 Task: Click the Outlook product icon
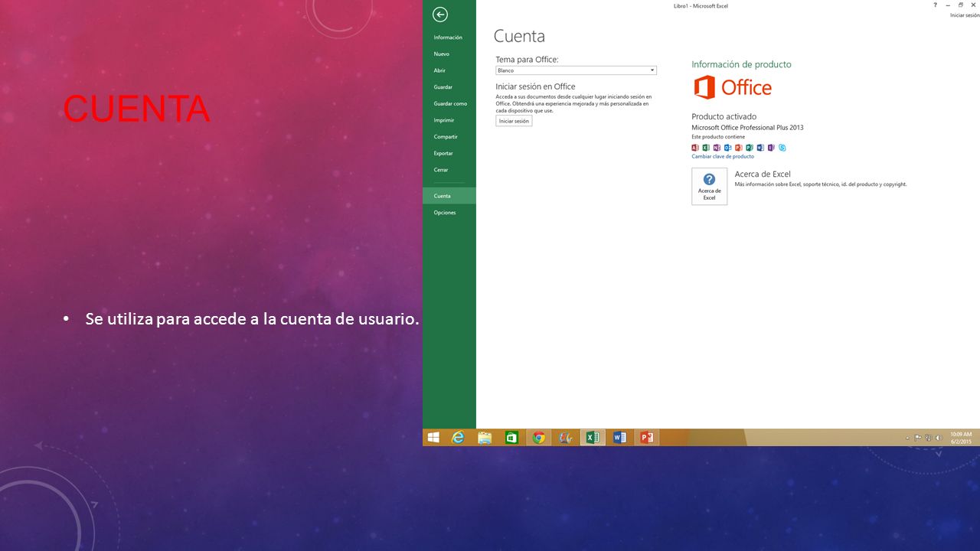728,148
